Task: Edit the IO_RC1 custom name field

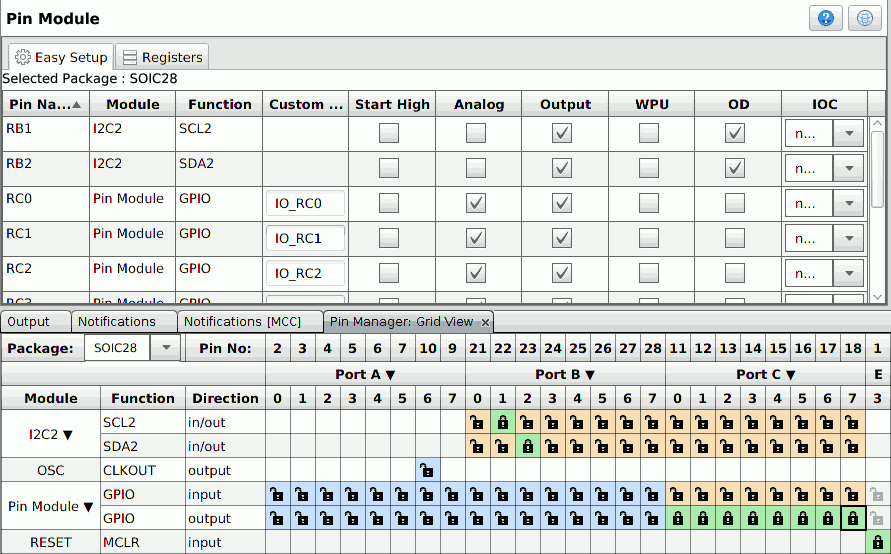Action: 305,238
